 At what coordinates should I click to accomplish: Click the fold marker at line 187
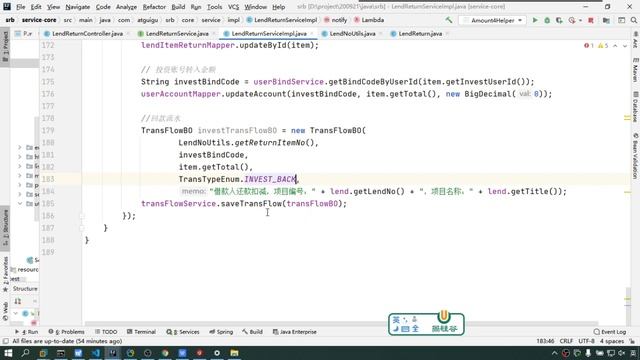(82, 228)
